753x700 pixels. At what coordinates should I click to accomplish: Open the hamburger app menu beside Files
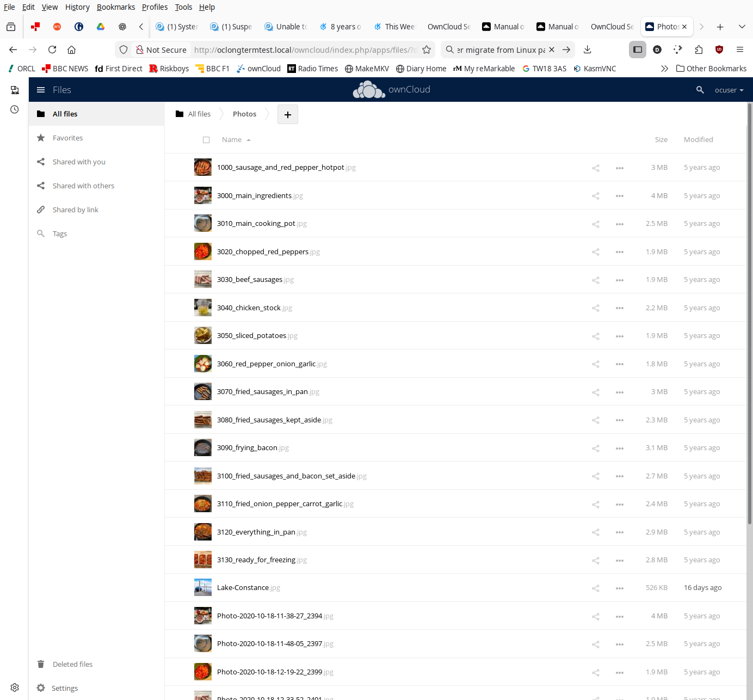(41, 90)
